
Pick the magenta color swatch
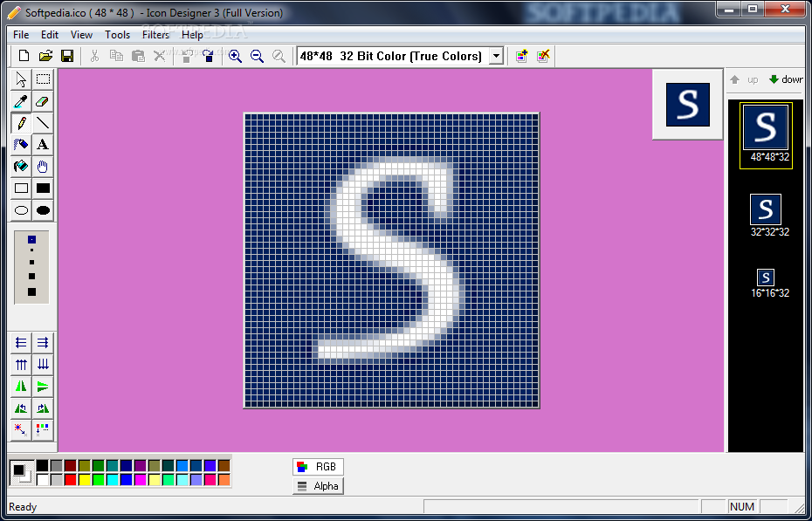tap(141, 480)
